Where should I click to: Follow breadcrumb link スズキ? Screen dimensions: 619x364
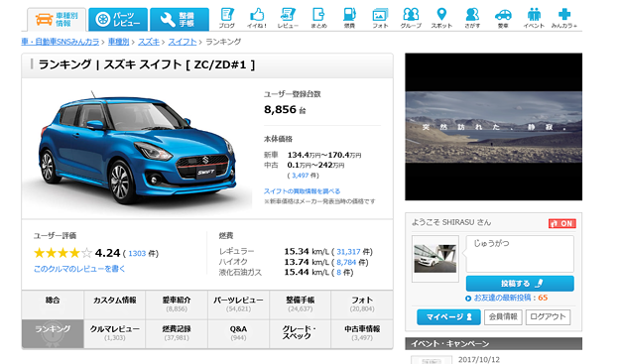coord(149,42)
